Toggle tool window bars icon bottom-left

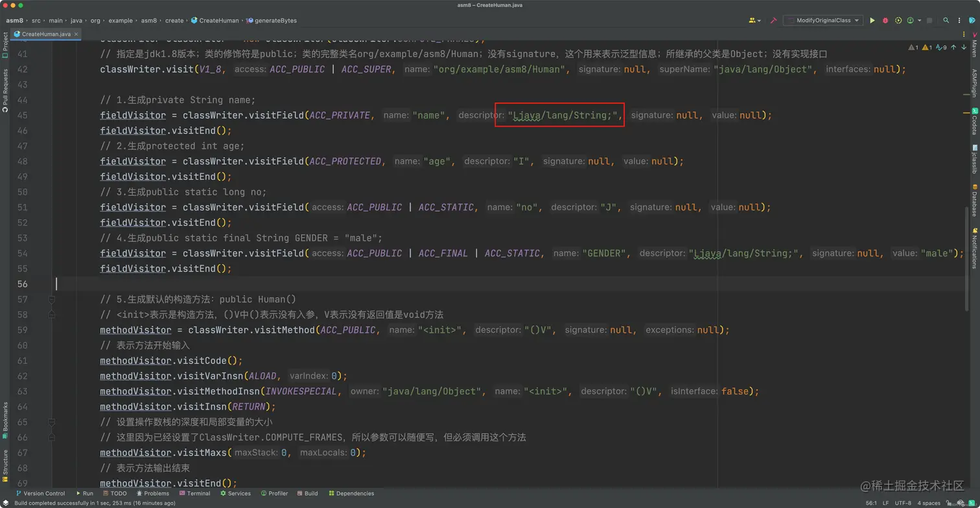click(x=5, y=503)
